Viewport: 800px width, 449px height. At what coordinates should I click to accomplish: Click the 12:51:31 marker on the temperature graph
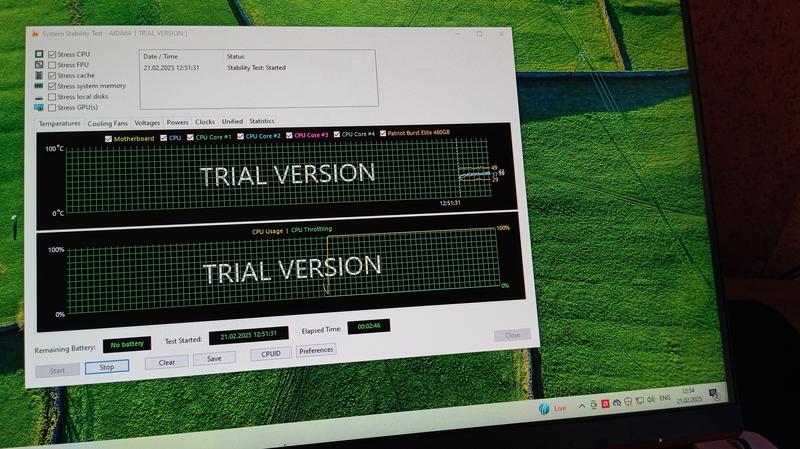[450, 203]
